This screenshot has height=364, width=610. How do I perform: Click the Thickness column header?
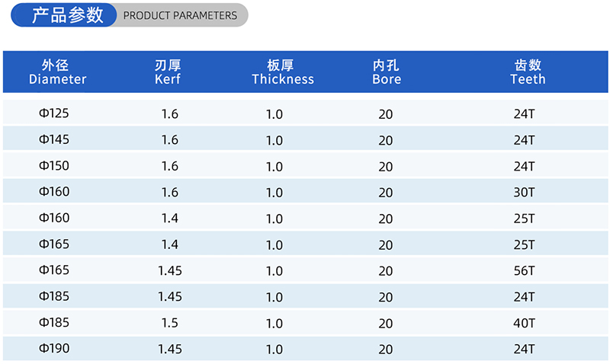283,72
